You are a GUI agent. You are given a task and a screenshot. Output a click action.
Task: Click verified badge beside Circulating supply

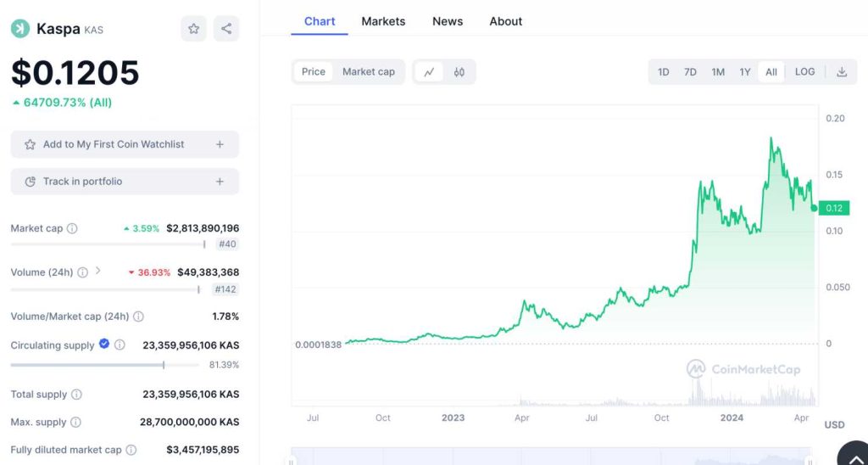(x=104, y=345)
